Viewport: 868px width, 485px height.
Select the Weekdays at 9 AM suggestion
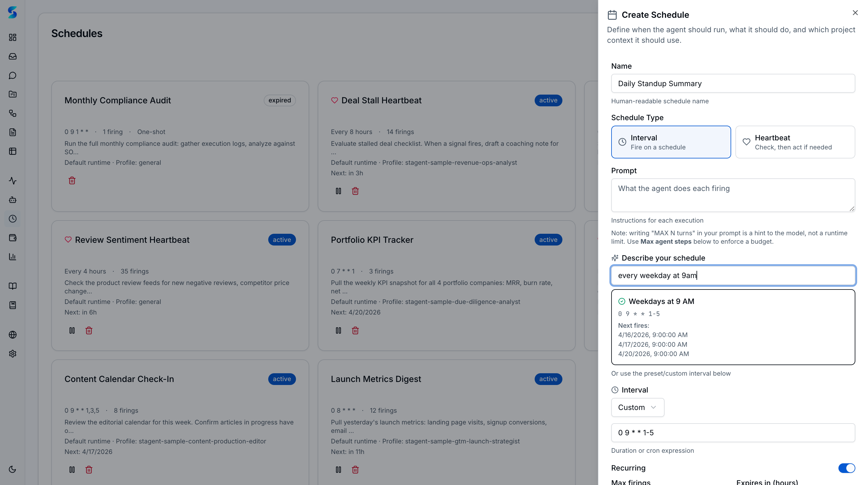[x=733, y=327]
